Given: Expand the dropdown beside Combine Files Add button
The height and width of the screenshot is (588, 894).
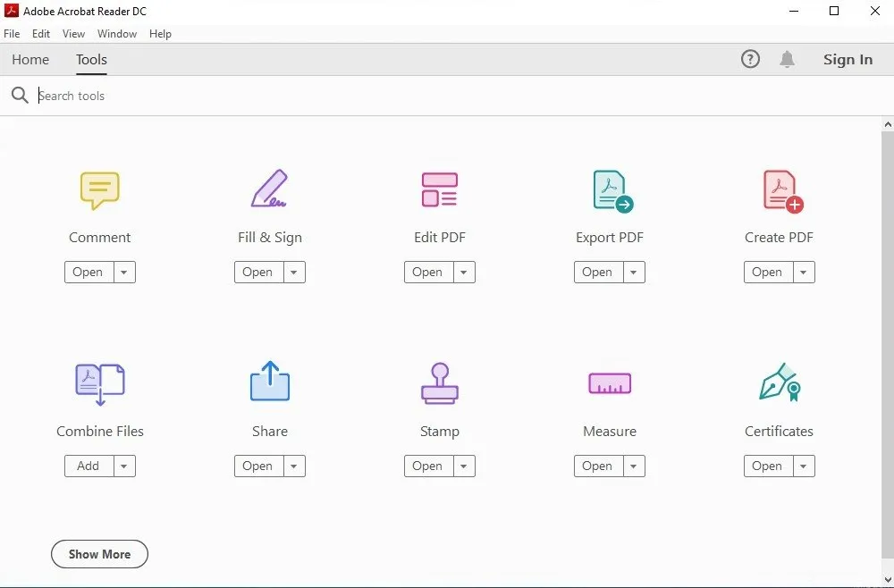Looking at the screenshot, I should [x=124, y=466].
